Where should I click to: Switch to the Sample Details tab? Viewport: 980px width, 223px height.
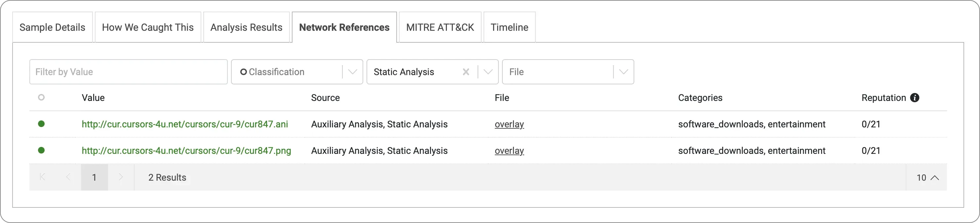(53, 27)
